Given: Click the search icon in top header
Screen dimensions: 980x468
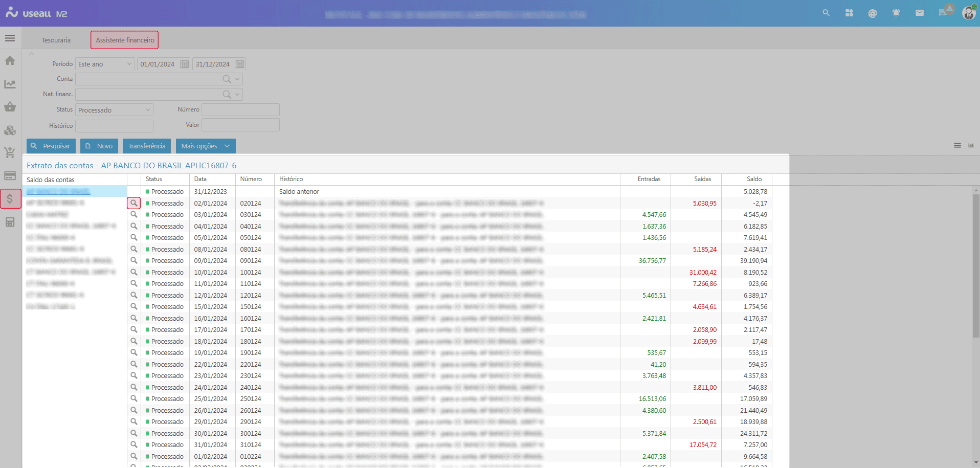Looking at the screenshot, I should 826,13.
